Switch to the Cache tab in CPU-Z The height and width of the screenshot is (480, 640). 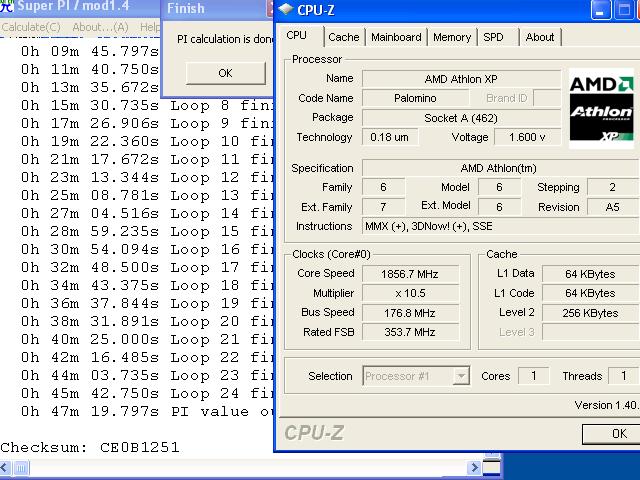point(344,37)
